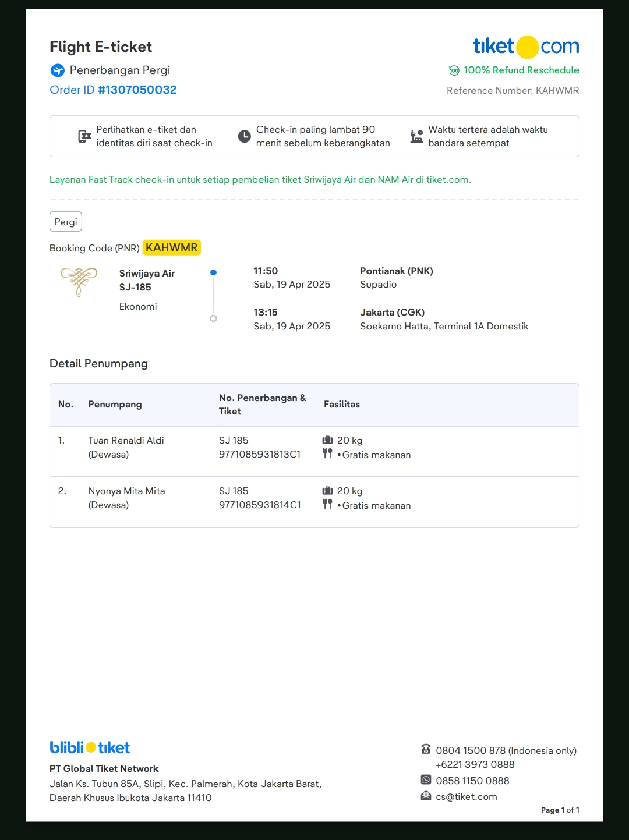629x840 pixels.
Task: Open Order ID #1307050032 link
Action: [113, 90]
